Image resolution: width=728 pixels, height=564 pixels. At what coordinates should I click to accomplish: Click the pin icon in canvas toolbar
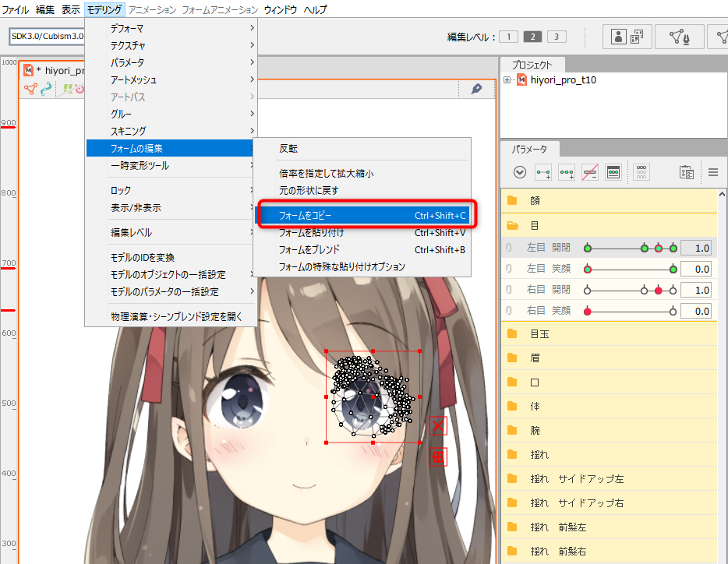(x=476, y=89)
